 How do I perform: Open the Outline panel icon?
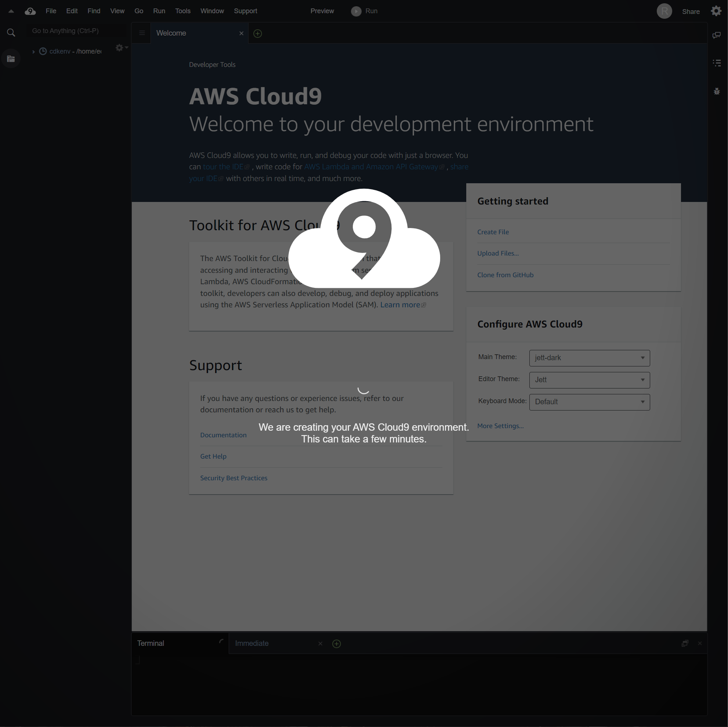point(717,63)
